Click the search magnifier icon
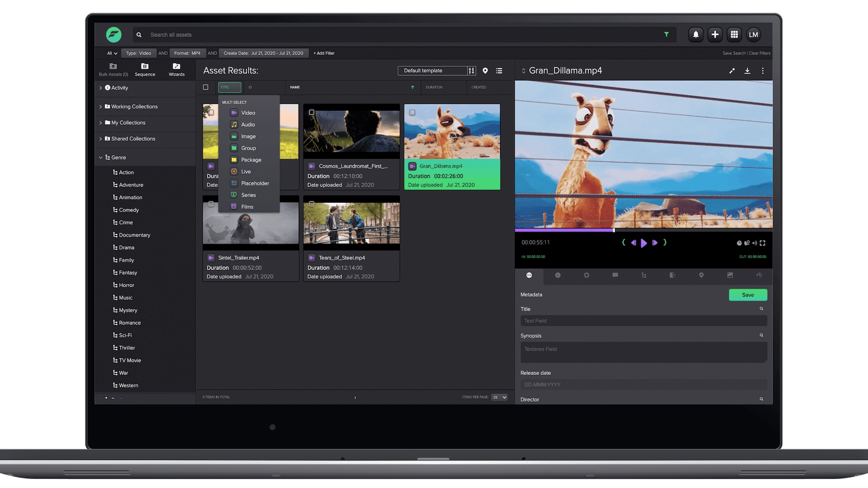Image resolution: width=868 pixels, height=488 pixels. pos(139,35)
